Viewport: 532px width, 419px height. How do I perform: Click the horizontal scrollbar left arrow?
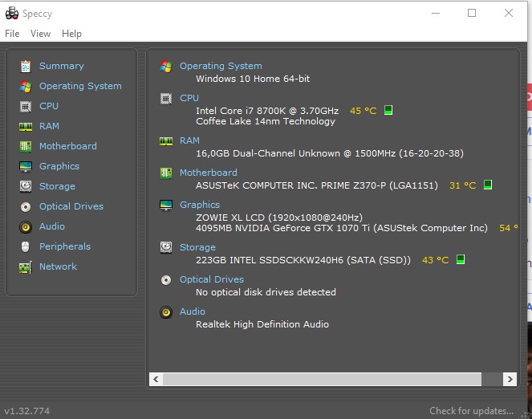coord(156,379)
